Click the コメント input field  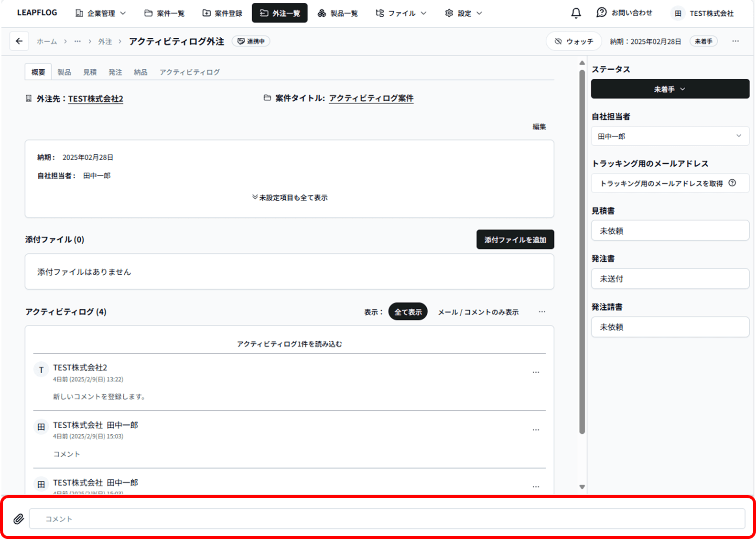pos(387,519)
